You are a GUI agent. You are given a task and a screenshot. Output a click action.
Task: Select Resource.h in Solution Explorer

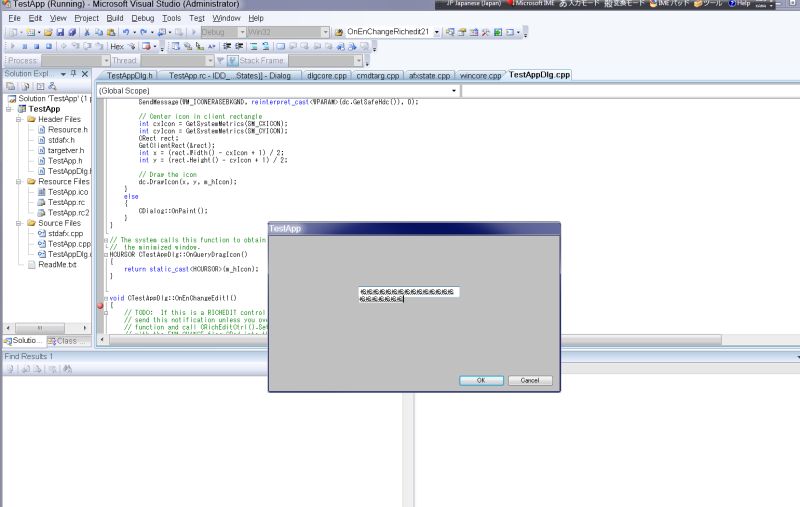click(x=67, y=130)
